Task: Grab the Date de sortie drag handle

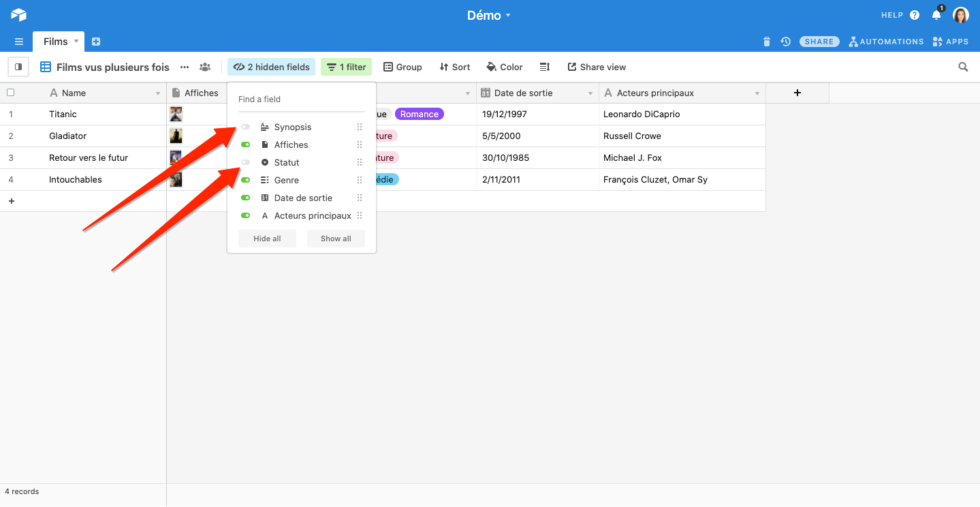Action: point(360,198)
